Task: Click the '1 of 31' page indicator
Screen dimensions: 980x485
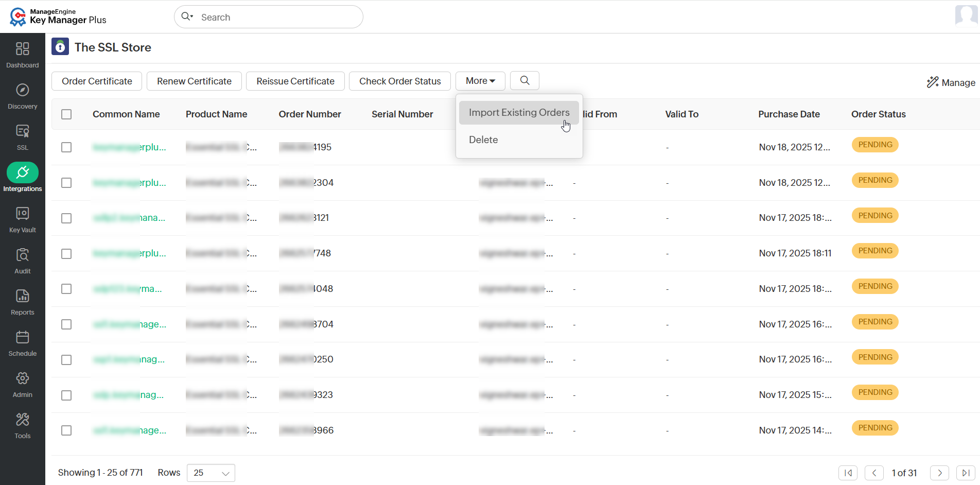Action: pos(904,473)
